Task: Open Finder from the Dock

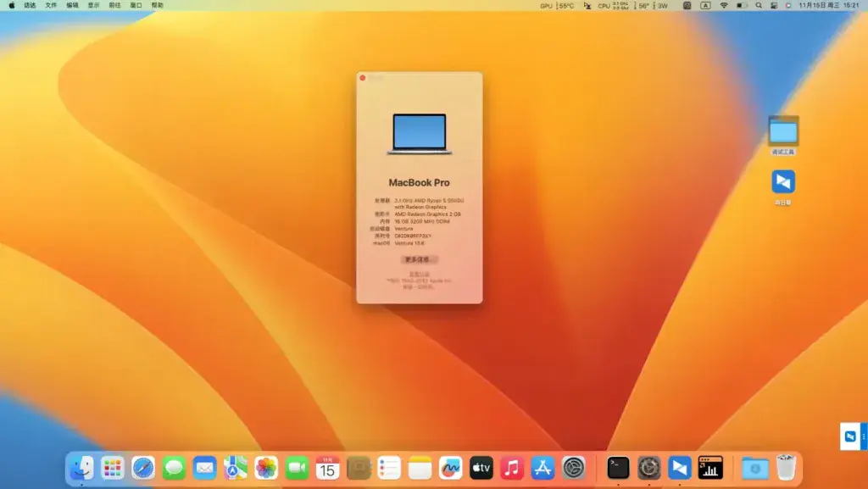Action: 81,469
